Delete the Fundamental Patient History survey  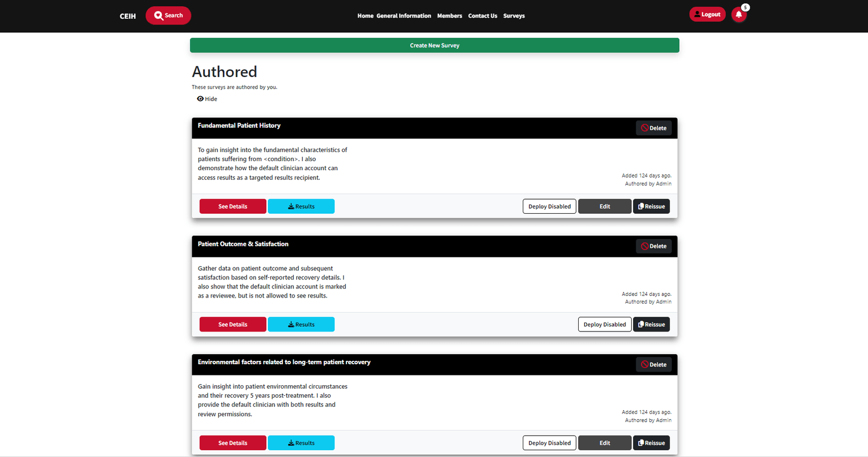point(653,128)
